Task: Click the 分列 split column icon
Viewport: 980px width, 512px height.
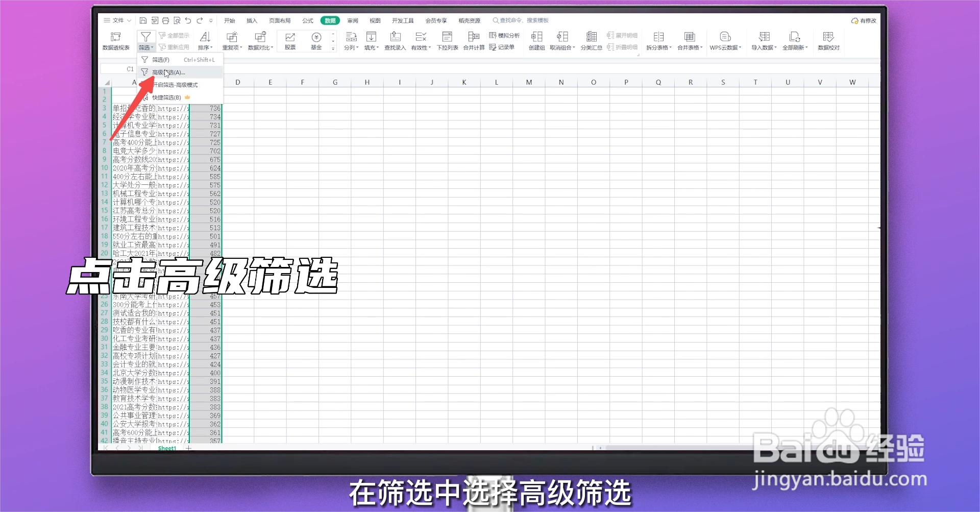Action: pos(351,37)
